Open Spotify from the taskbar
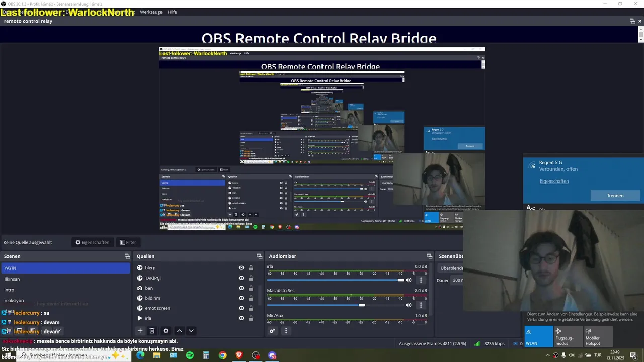Viewport: 644px width, 362px height. click(x=190, y=355)
